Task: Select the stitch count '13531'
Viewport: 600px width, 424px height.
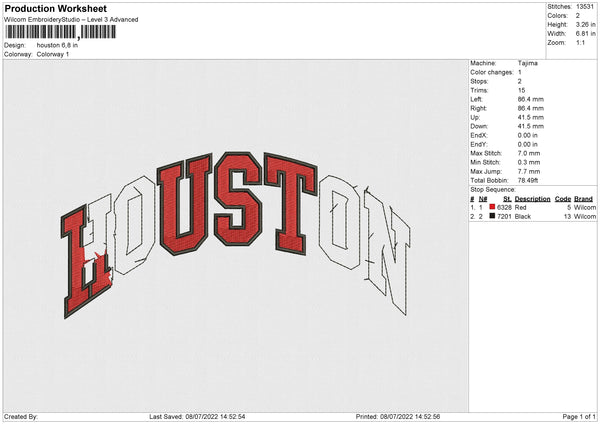Action: click(585, 7)
